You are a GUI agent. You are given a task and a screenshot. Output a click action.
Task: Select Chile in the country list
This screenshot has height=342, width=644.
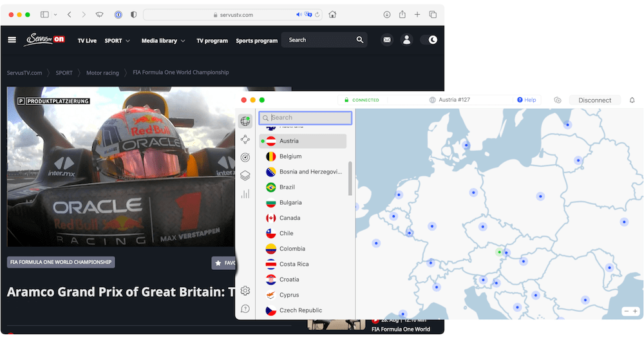pos(303,233)
